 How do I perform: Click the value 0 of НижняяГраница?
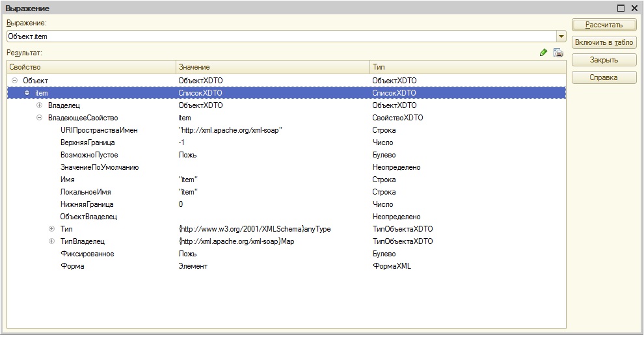click(x=181, y=204)
